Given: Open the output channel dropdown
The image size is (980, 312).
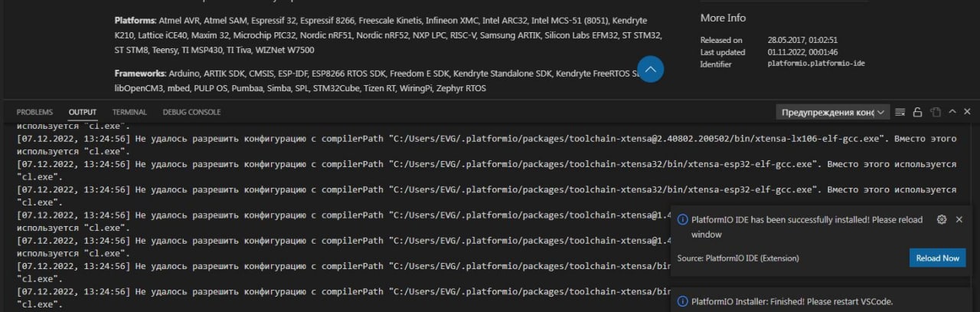Looking at the screenshot, I should tap(832, 112).
